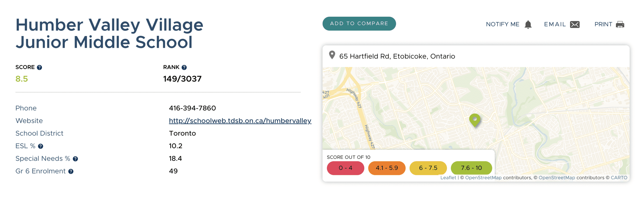Click the green school map marker
This screenshot has height=202, width=644.
pyautogui.click(x=475, y=120)
